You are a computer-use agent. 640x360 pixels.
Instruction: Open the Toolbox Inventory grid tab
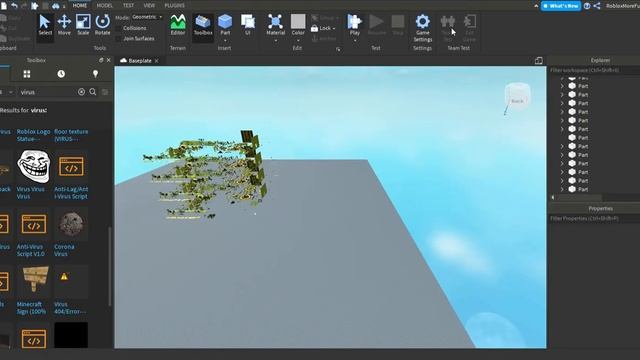click(x=27, y=74)
